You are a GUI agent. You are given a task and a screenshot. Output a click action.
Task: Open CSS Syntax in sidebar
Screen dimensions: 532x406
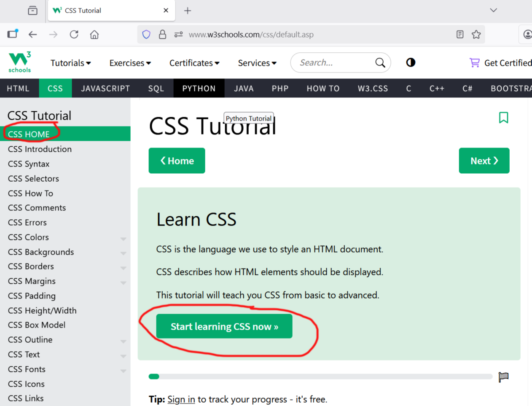tap(65, 164)
